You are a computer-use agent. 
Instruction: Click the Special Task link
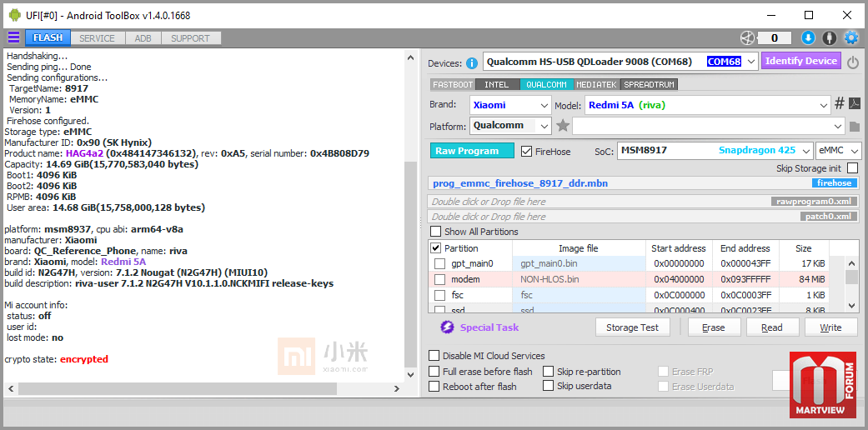click(489, 327)
